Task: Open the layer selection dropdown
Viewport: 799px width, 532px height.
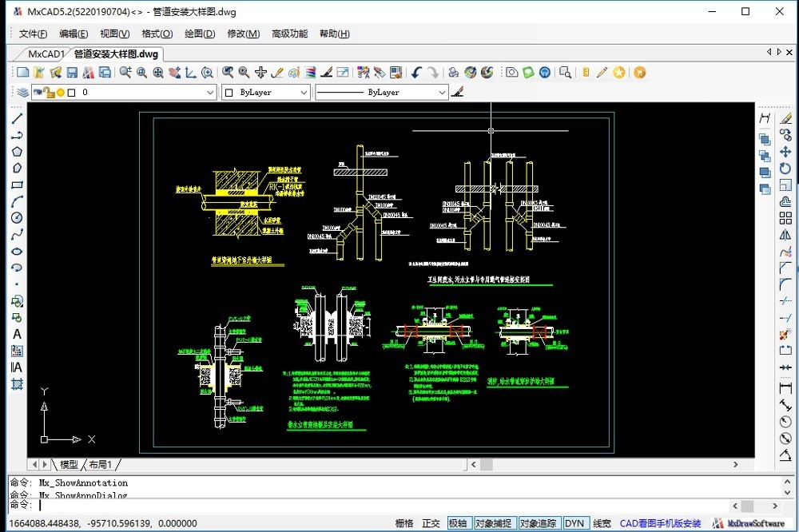Action: [210, 93]
